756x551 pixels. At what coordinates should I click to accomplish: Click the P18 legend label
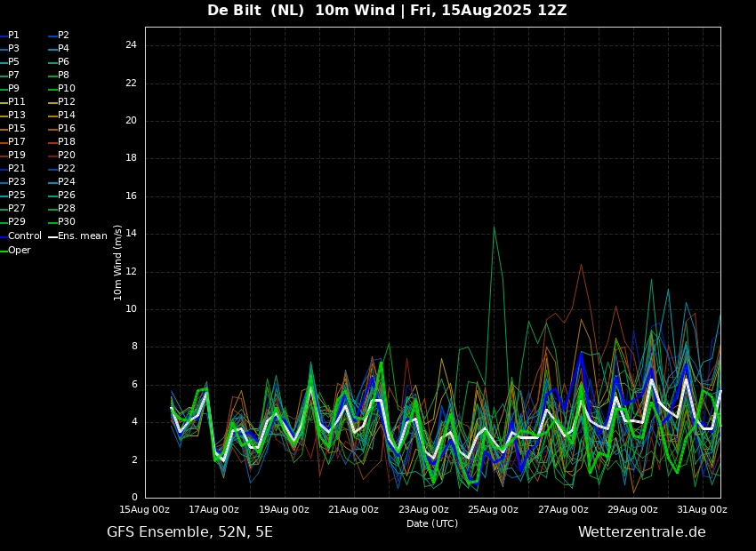click(x=66, y=142)
